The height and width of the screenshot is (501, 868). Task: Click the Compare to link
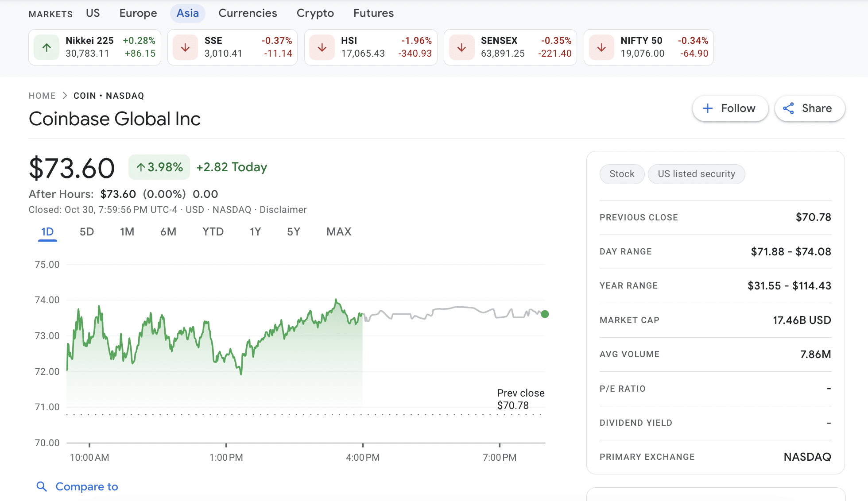[x=87, y=487]
